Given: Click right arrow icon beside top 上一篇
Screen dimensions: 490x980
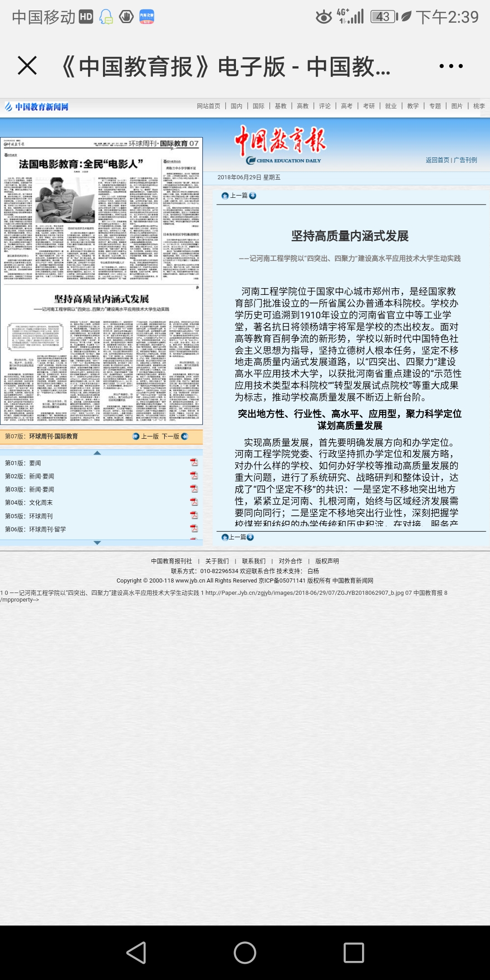Looking at the screenshot, I should [253, 196].
